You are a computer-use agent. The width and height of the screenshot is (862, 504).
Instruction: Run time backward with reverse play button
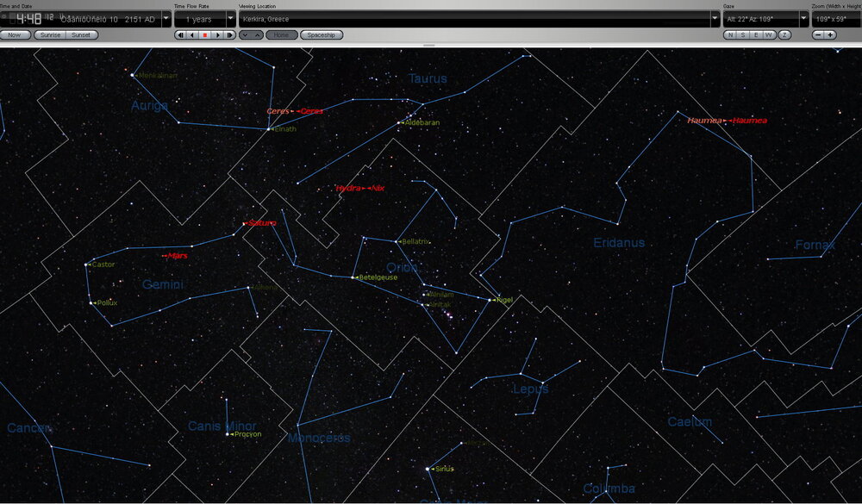point(192,35)
